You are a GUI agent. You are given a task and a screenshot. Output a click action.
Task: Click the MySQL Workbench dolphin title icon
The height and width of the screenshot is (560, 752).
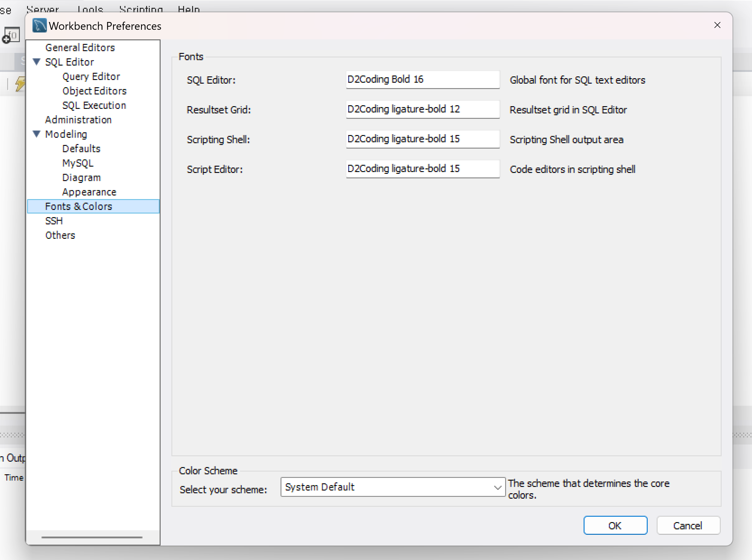[39, 26]
